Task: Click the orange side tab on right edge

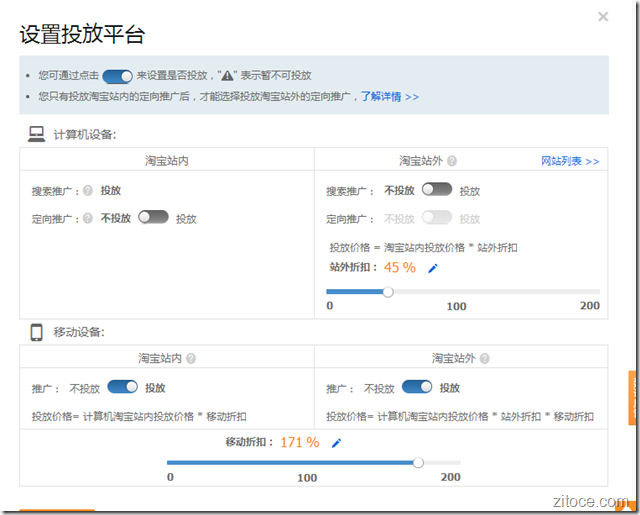Action: tap(633, 398)
